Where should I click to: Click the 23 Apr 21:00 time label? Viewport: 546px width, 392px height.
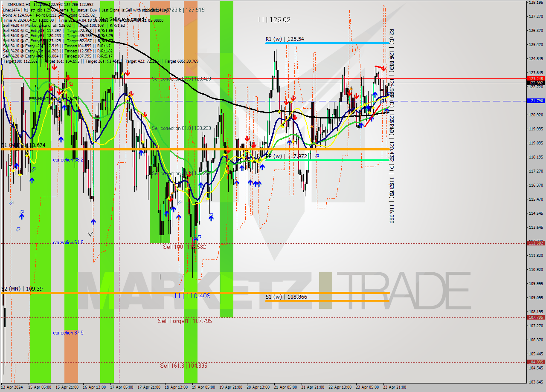[395, 387]
